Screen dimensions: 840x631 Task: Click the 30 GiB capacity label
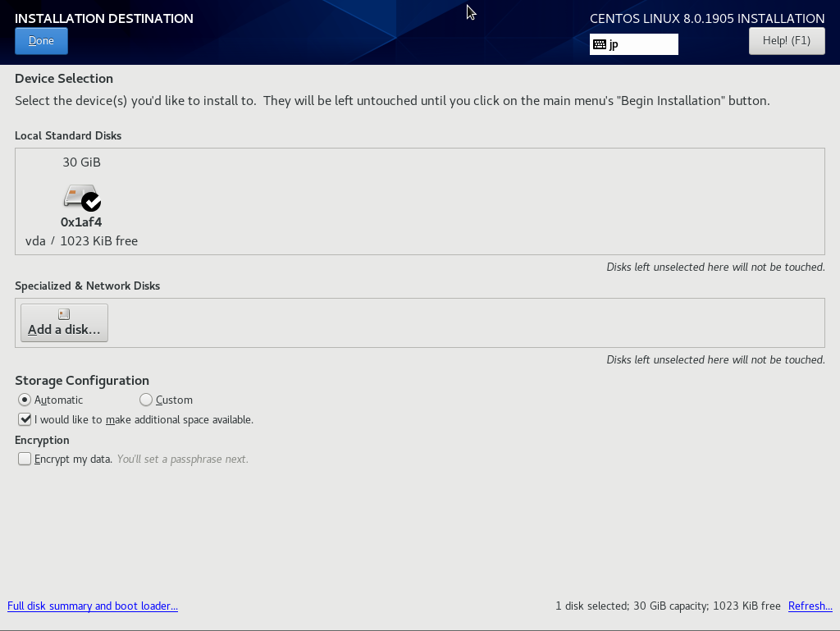coord(81,162)
